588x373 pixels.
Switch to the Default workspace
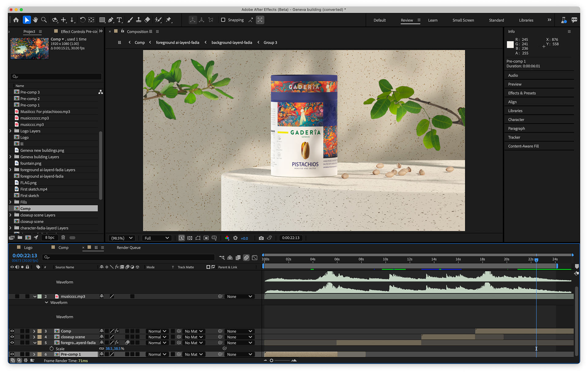379,20
